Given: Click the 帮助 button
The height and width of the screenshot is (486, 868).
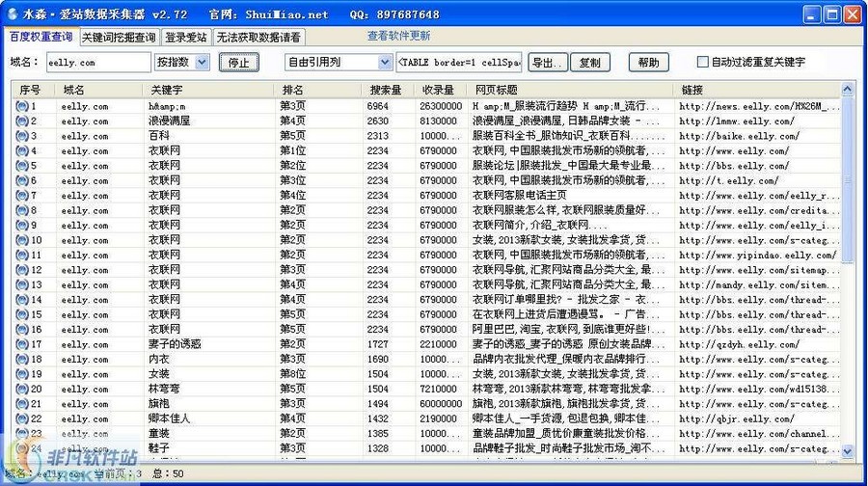Looking at the screenshot, I should point(649,62).
